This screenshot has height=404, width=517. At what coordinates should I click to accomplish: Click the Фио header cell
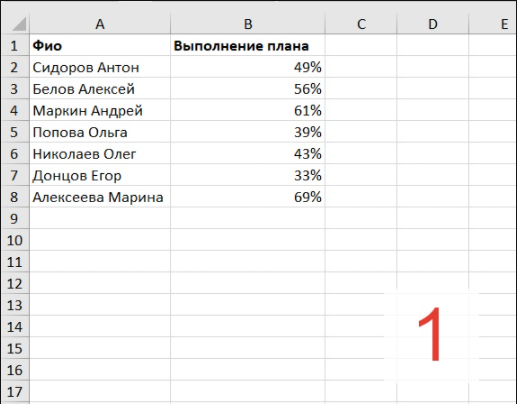(x=100, y=45)
